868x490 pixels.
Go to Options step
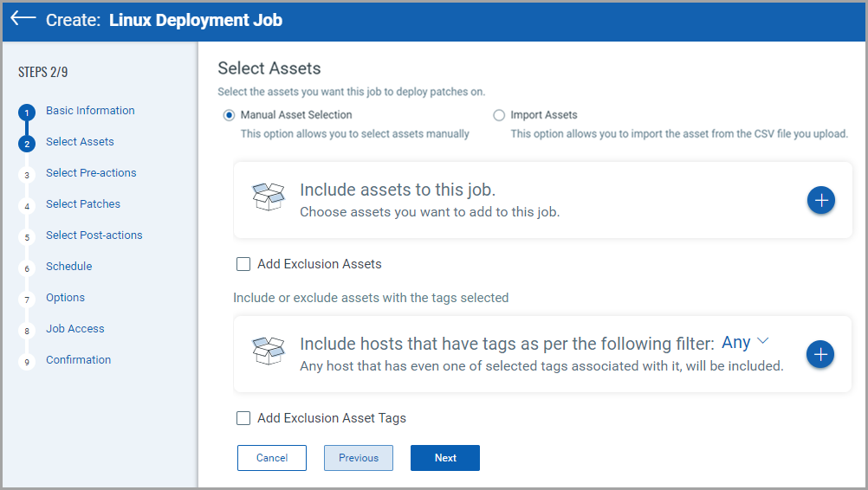pos(65,298)
